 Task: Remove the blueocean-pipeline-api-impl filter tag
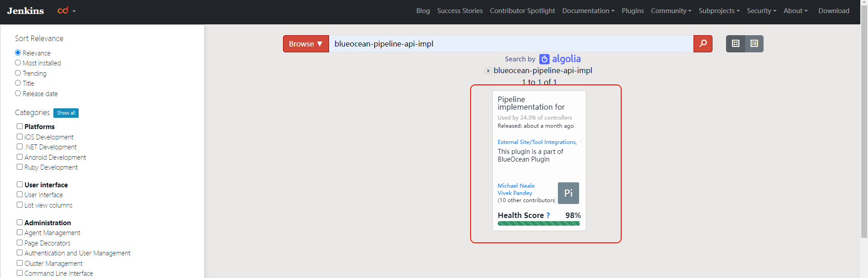[x=488, y=71]
